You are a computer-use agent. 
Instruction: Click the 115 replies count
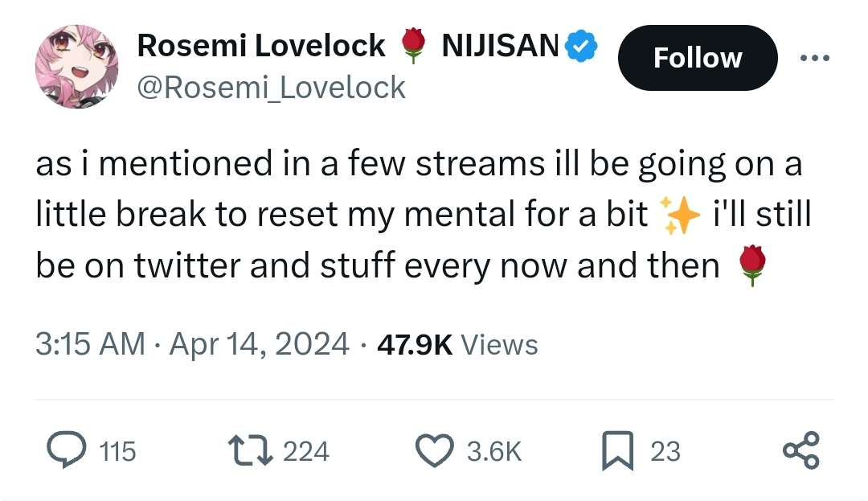pyautogui.click(x=117, y=451)
